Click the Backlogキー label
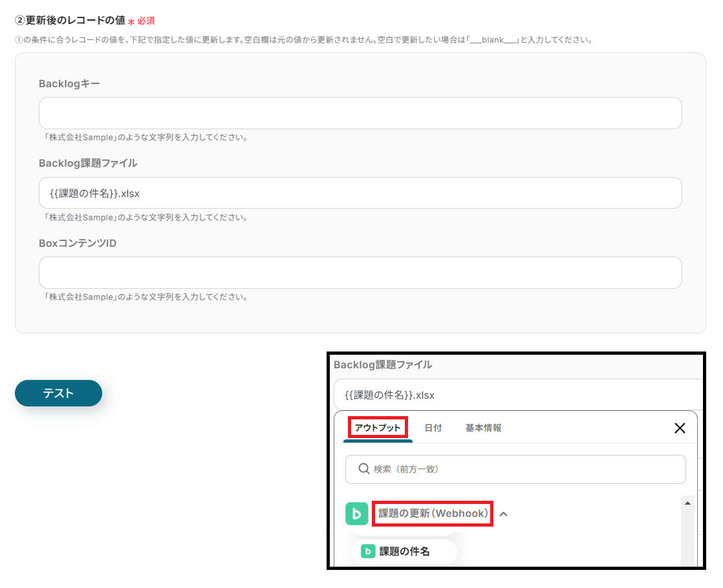This screenshot has width=723, height=588. [70, 84]
